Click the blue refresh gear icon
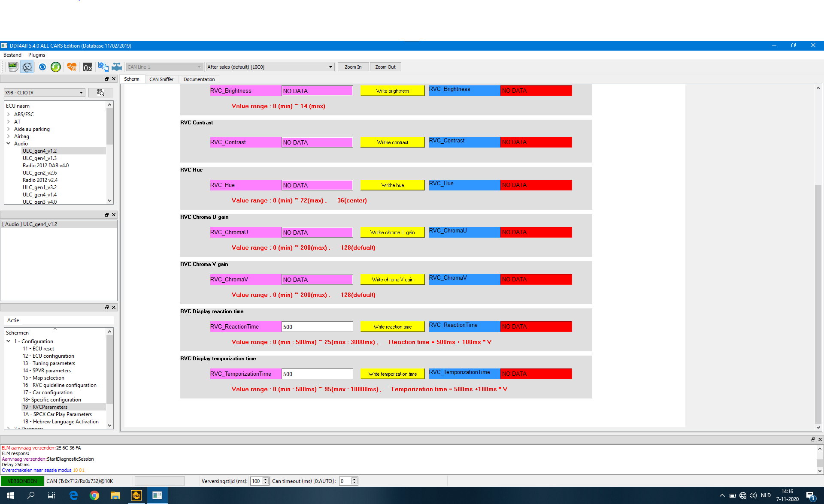This screenshot has width=824, height=504. tap(42, 67)
